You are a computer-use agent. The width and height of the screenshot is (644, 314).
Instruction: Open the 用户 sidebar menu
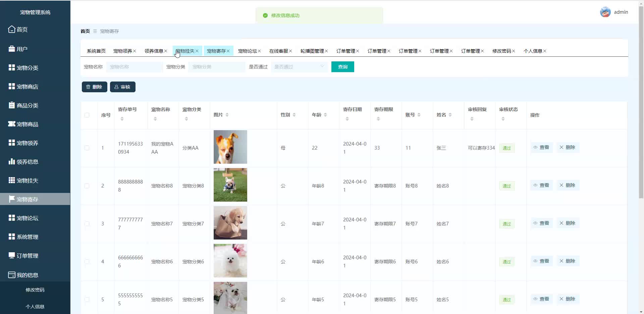coord(35,49)
